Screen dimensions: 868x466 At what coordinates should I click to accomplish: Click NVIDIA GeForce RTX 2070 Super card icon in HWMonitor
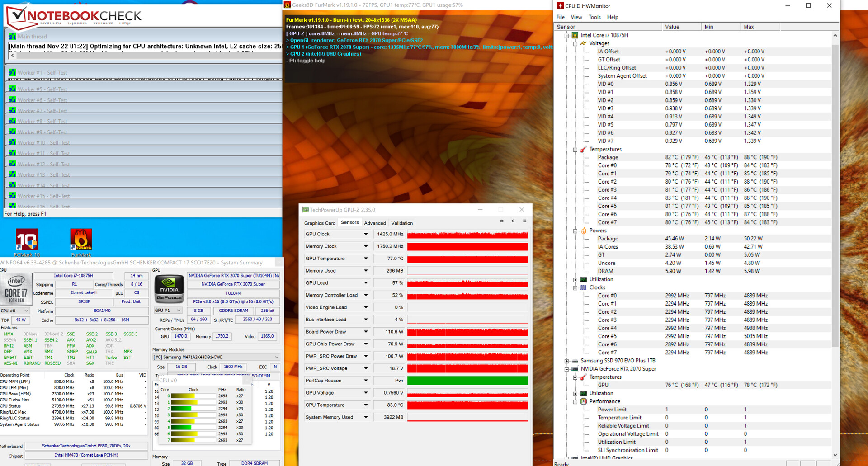click(x=575, y=369)
